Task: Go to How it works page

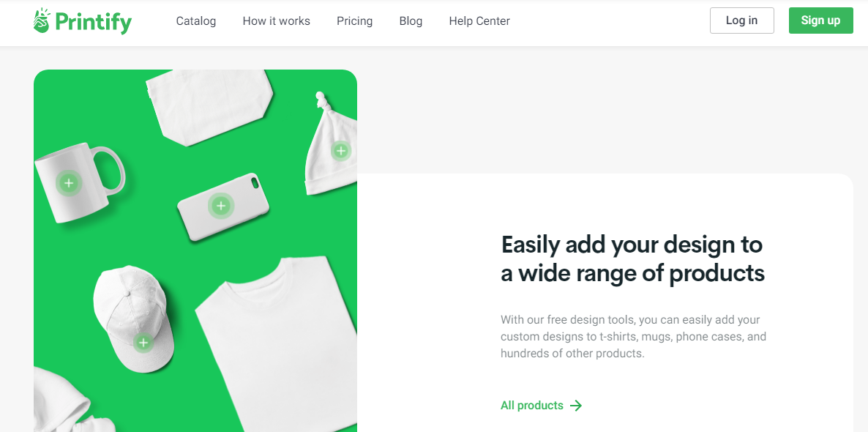Action: point(276,21)
